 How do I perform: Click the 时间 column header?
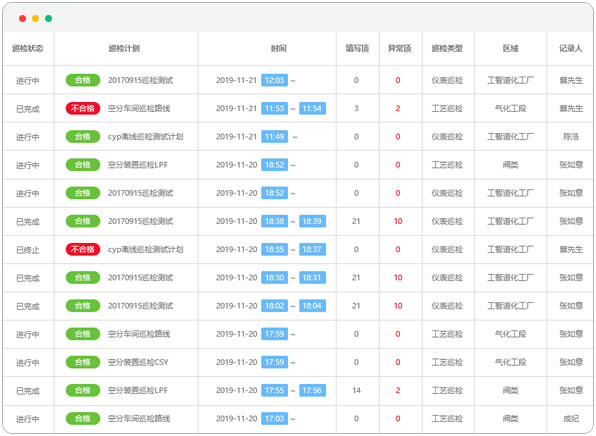279,48
